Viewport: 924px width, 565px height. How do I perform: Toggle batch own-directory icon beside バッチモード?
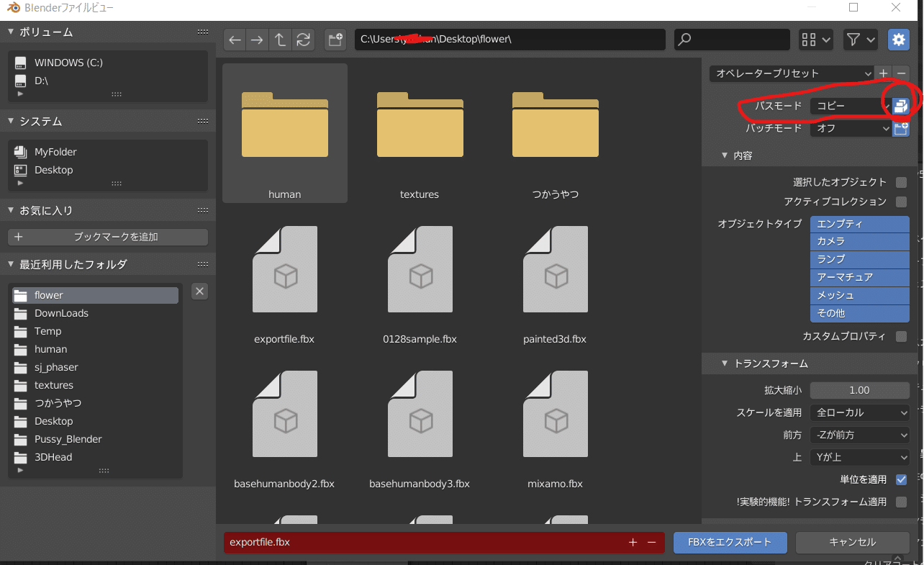click(901, 129)
